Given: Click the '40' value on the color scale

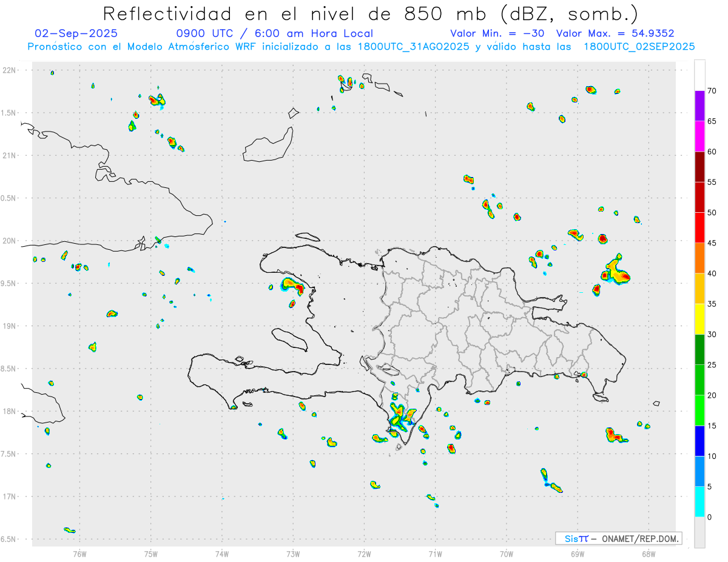Looking at the screenshot, I should tap(712, 273).
